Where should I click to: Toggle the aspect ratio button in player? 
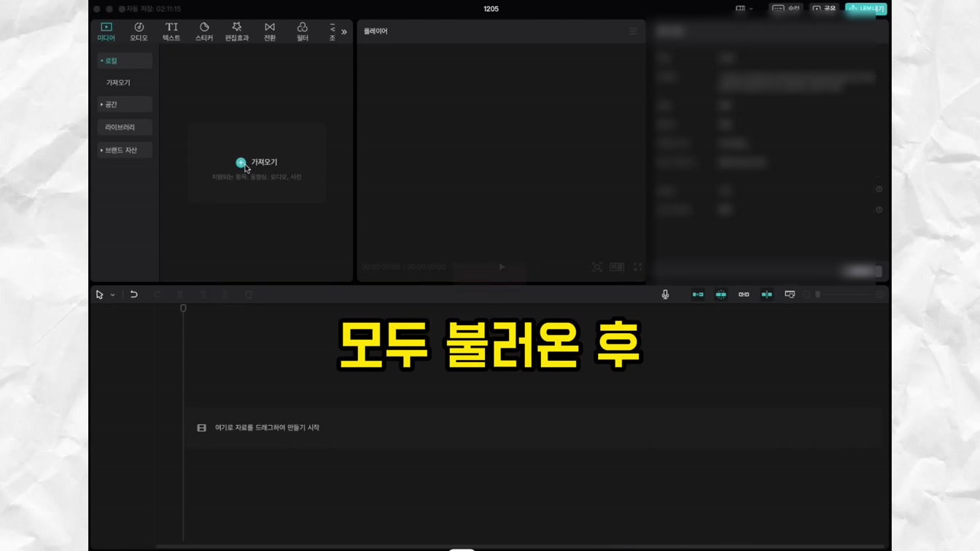tap(617, 267)
